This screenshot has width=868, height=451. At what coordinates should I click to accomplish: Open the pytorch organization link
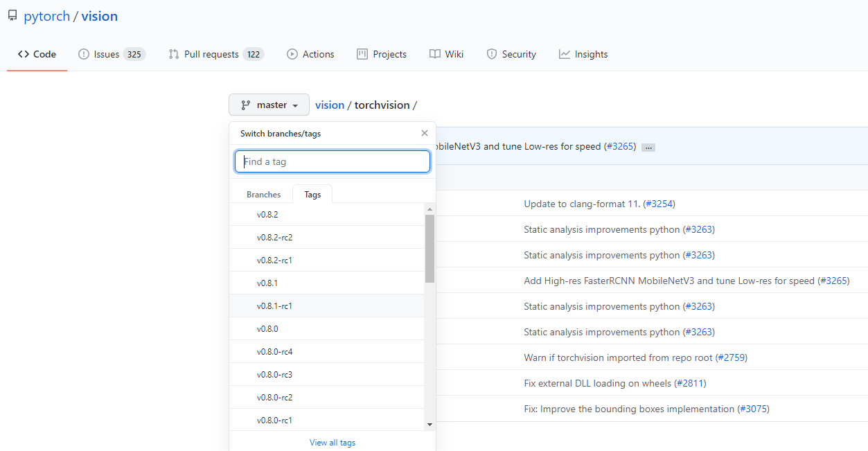coord(46,16)
